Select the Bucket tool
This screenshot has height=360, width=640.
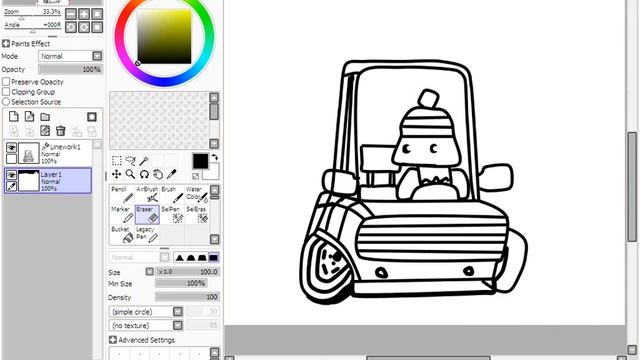[122, 235]
